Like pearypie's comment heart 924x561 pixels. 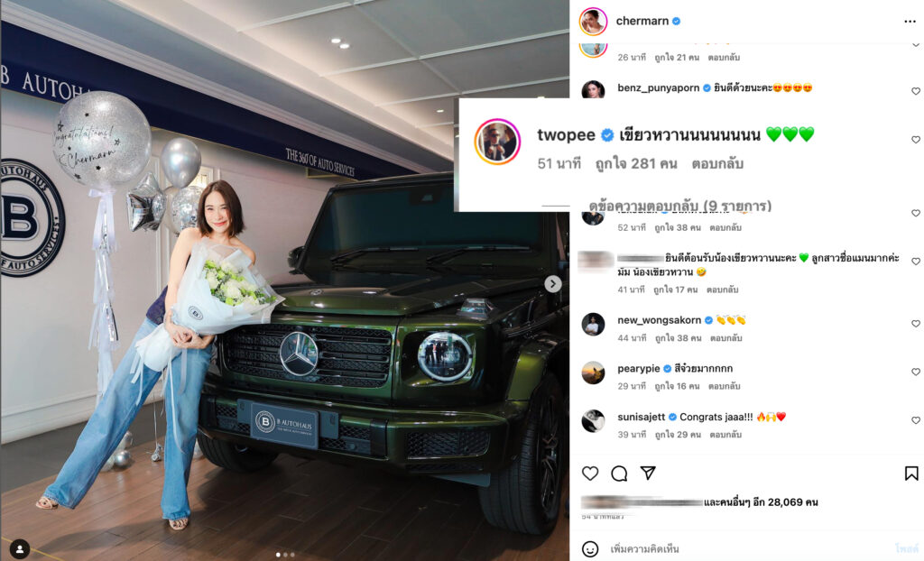click(916, 372)
